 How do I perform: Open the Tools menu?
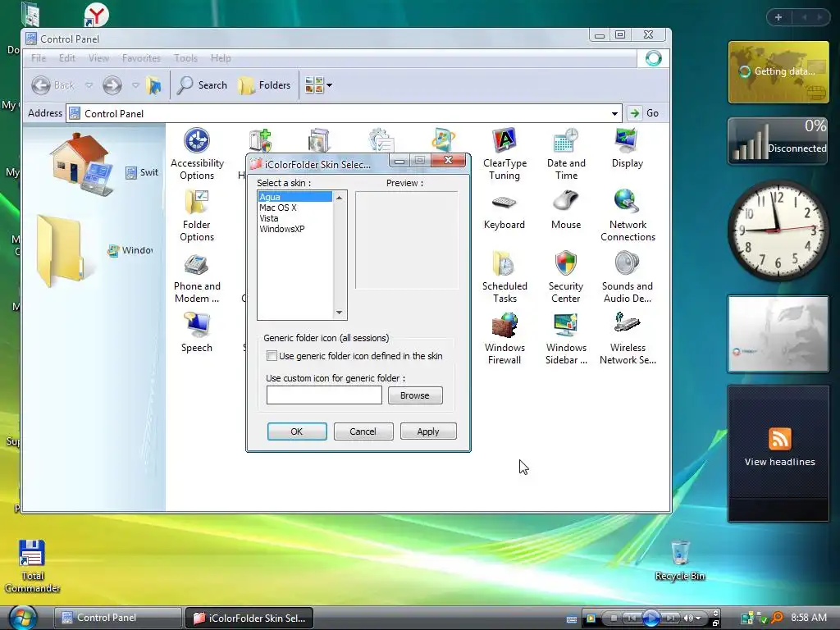(185, 58)
